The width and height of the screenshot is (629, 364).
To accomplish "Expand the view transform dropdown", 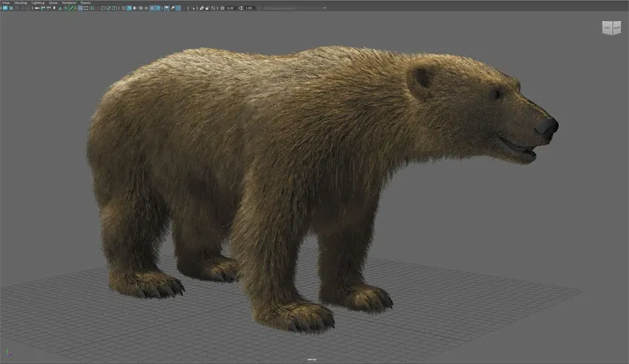I will click(x=294, y=8).
